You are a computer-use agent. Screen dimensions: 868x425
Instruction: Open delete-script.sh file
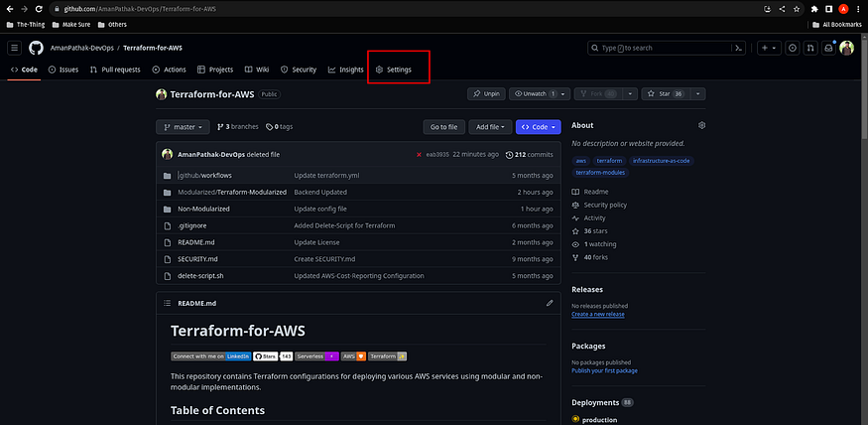click(x=201, y=276)
